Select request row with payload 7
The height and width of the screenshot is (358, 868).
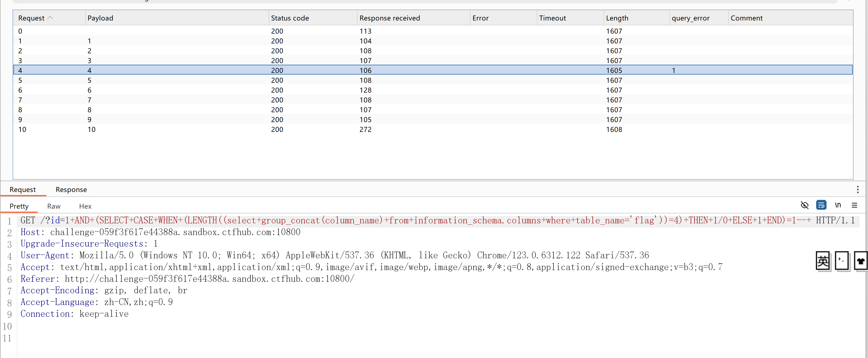433,100
